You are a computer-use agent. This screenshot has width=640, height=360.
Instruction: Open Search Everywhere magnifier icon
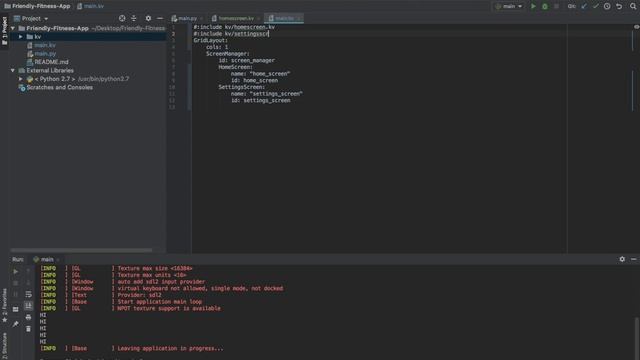[633, 6]
